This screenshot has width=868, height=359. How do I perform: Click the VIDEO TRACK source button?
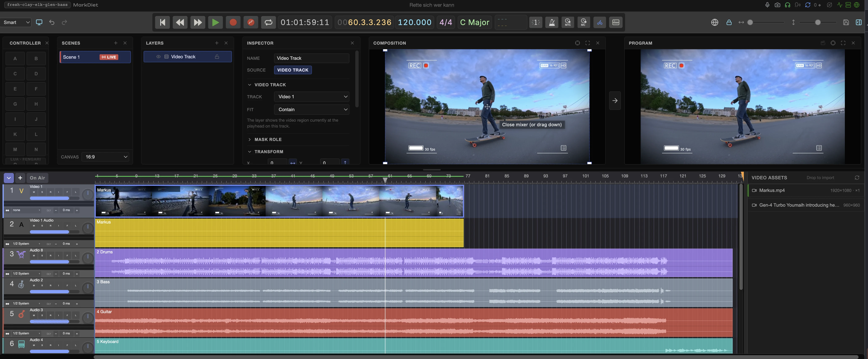click(293, 70)
